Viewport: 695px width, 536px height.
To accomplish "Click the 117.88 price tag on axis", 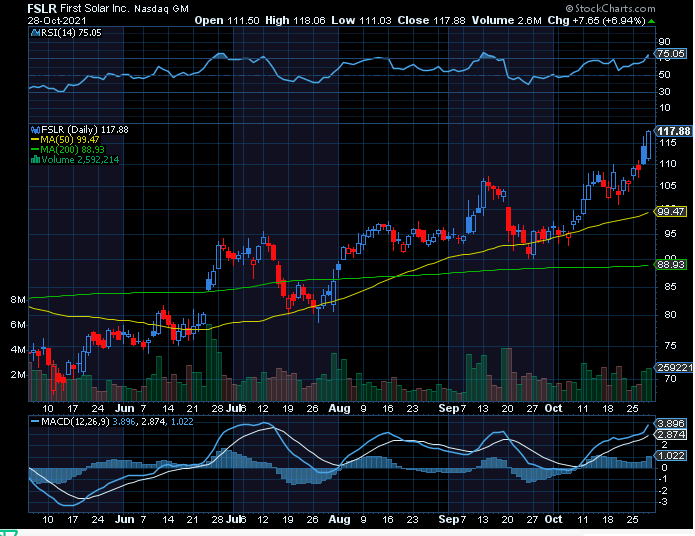I will (x=673, y=131).
